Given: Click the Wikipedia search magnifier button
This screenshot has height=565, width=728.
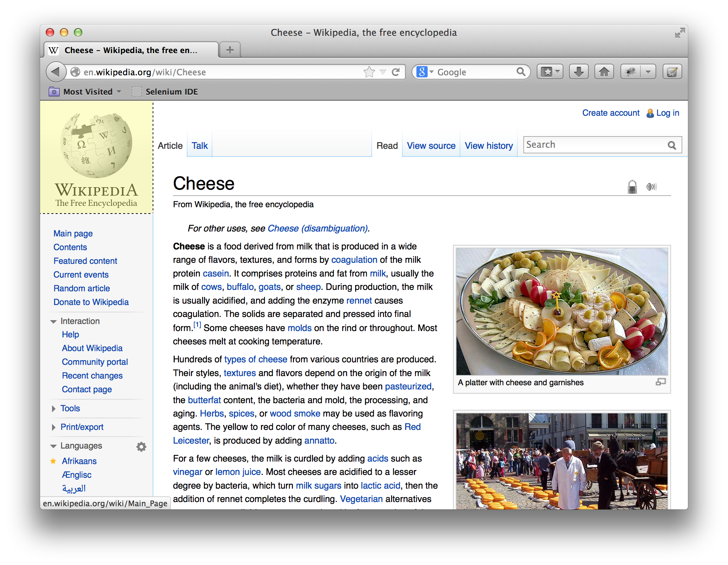Looking at the screenshot, I should pyautogui.click(x=672, y=145).
